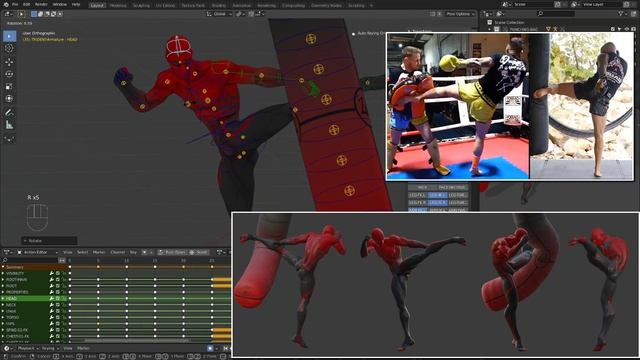Click the new view layer icon
Screen dimensions: 640x360
point(626,4)
